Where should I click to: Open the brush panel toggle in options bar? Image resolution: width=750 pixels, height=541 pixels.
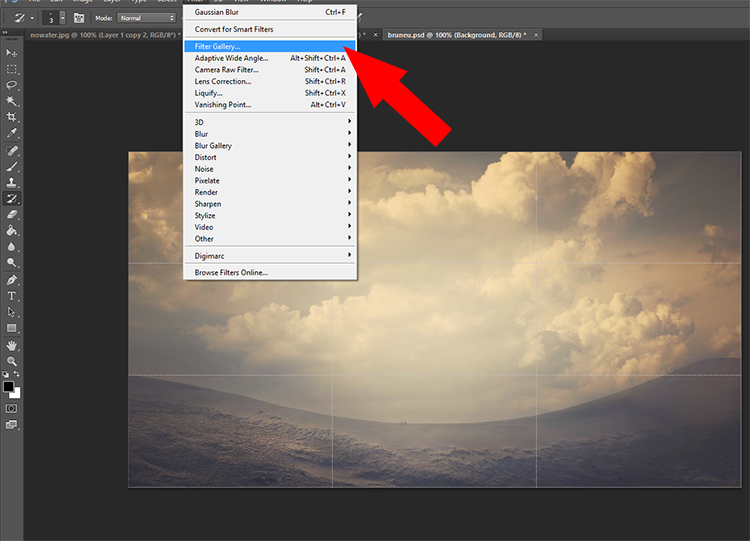pos(79,18)
